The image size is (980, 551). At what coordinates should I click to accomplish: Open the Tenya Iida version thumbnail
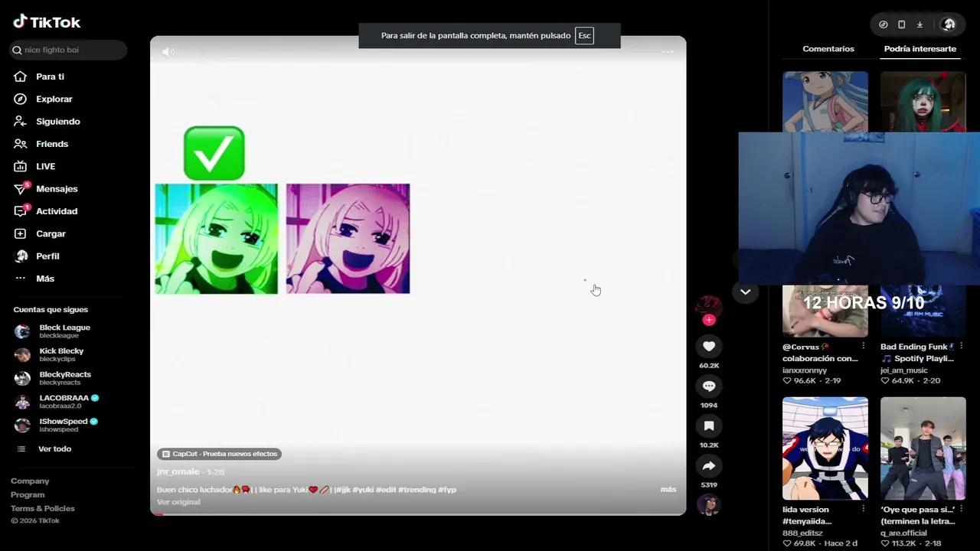pyautogui.click(x=825, y=448)
